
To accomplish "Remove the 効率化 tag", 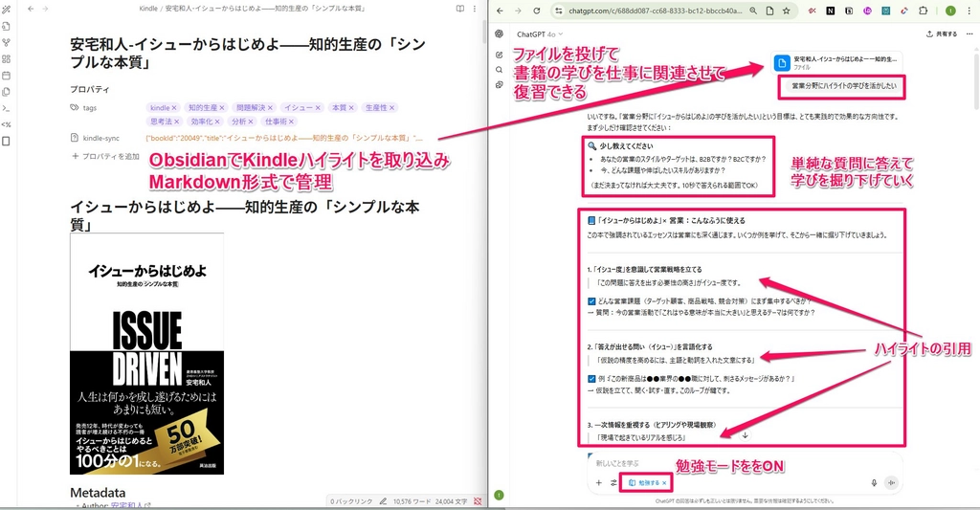I will point(217,122).
